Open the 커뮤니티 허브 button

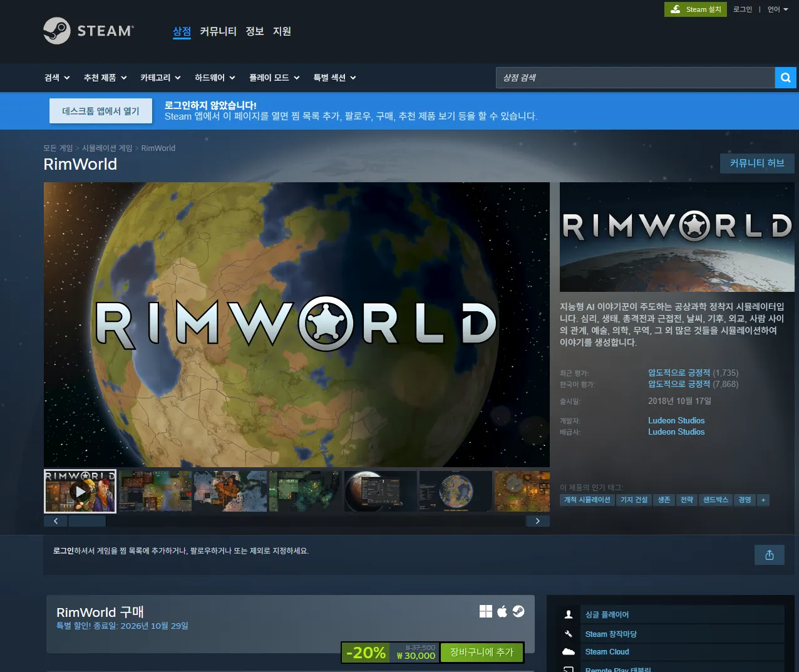click(x=757, y=163)
